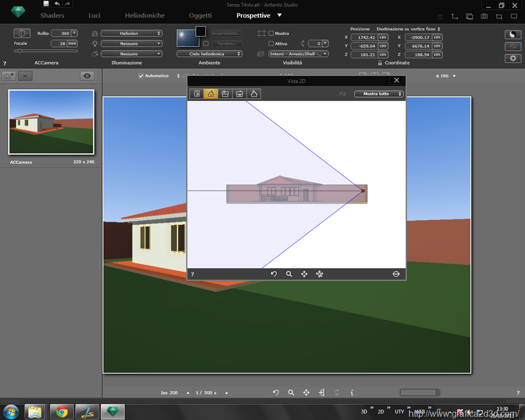525x420 pixels.
Task: Toggle the Attiva checkbox
Action: pos(271,44)
